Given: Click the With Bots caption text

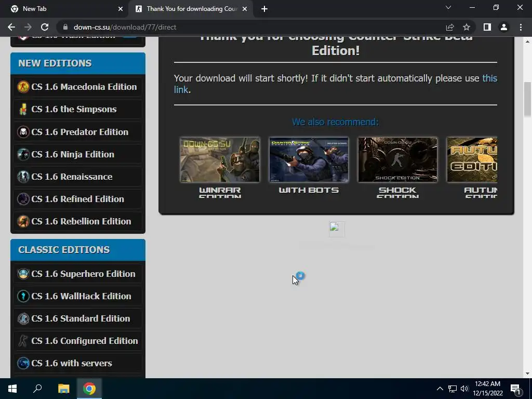Looking at the screenshot, I should click(309, 190).
